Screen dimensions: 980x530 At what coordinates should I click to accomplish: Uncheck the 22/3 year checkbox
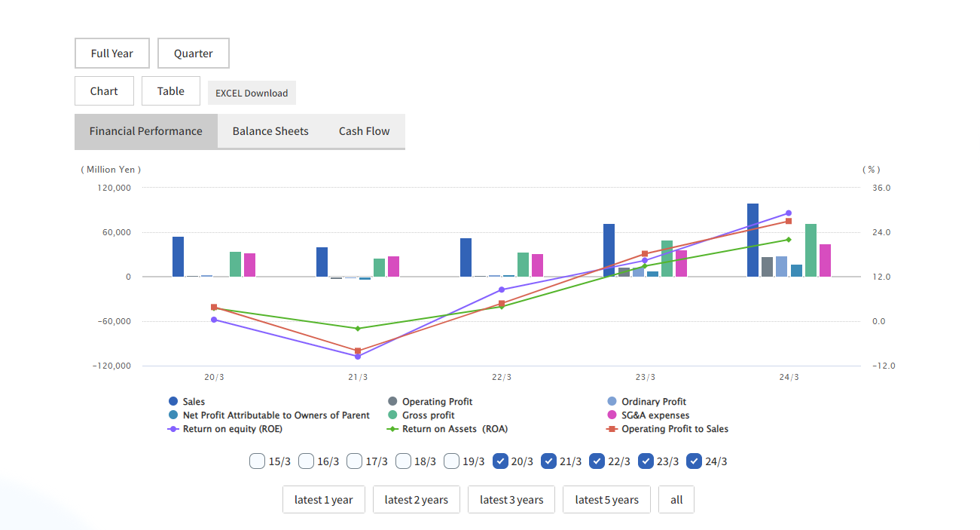tap(597, 461)
